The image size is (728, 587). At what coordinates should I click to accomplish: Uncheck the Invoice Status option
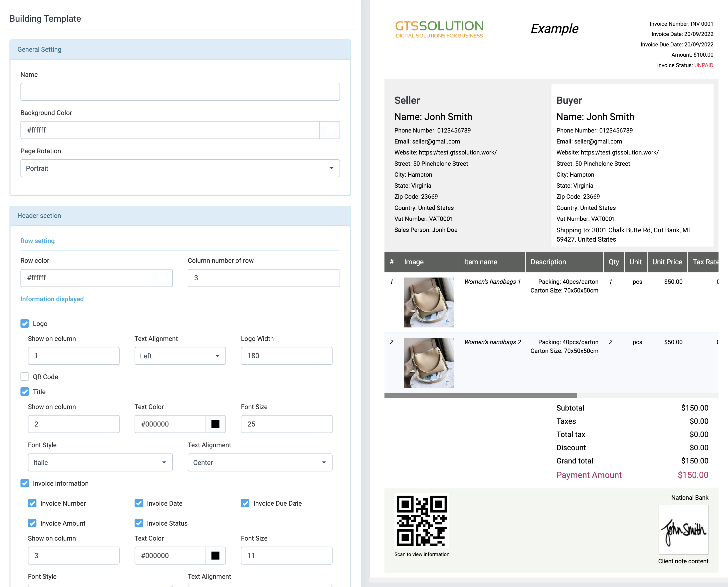(139, 523)
